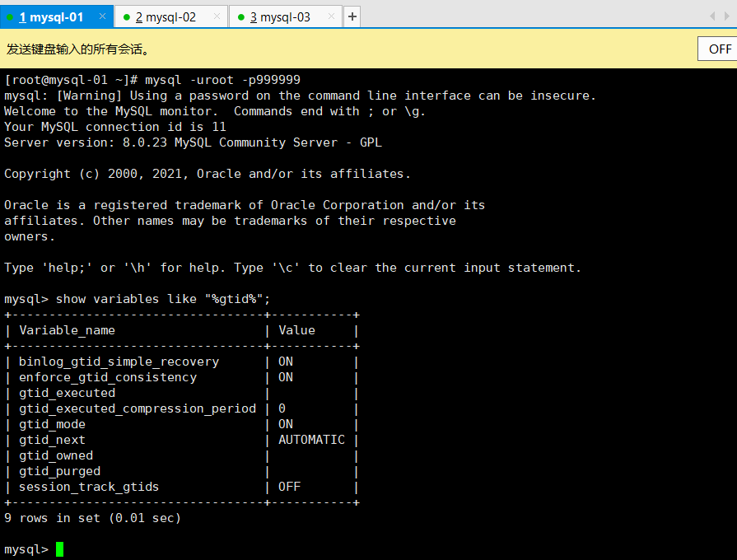Switch to the mysql-01 session tab
Viewport: 737px width, 560px height.
[56, 17]
